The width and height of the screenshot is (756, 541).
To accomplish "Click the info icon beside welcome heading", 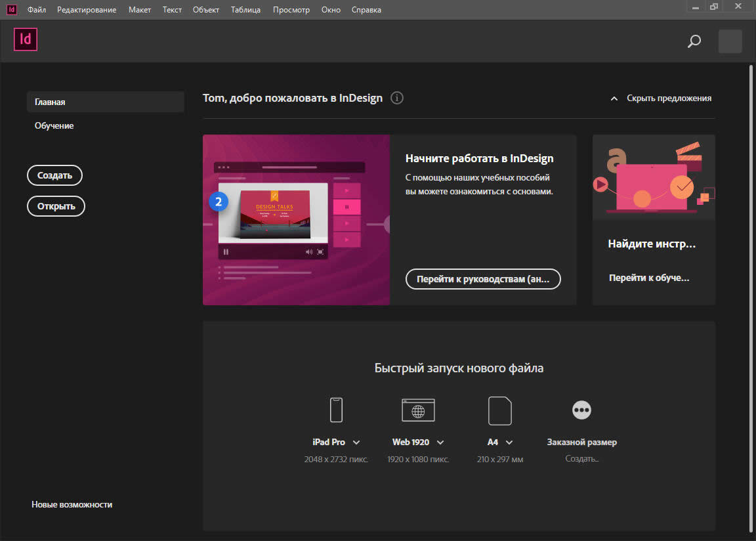I will point(397,98).
